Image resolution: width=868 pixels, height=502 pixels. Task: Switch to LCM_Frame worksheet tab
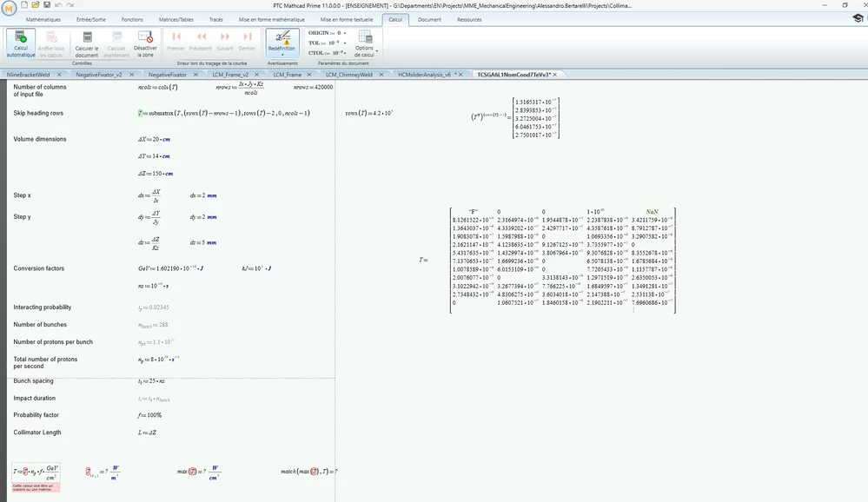click(288, 75)
